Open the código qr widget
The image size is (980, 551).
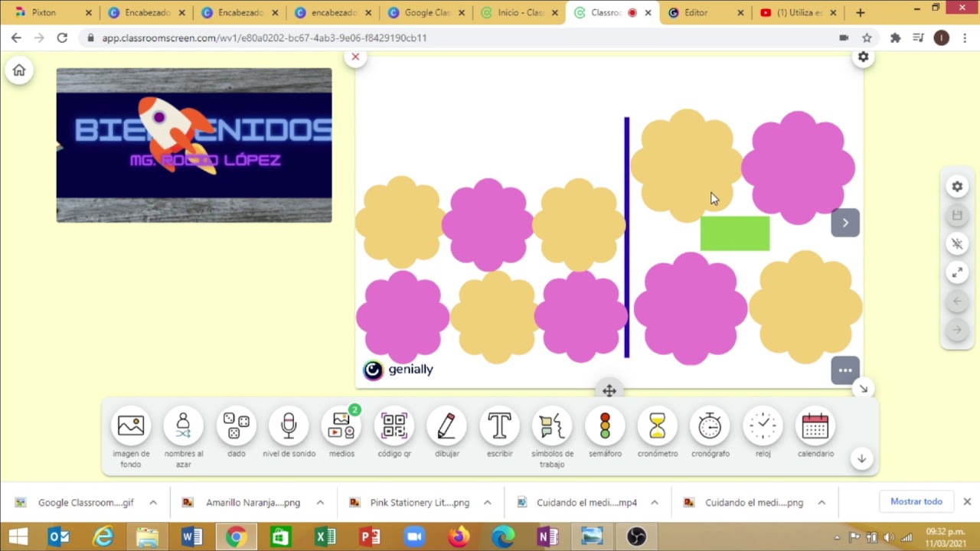pos(394,425)
